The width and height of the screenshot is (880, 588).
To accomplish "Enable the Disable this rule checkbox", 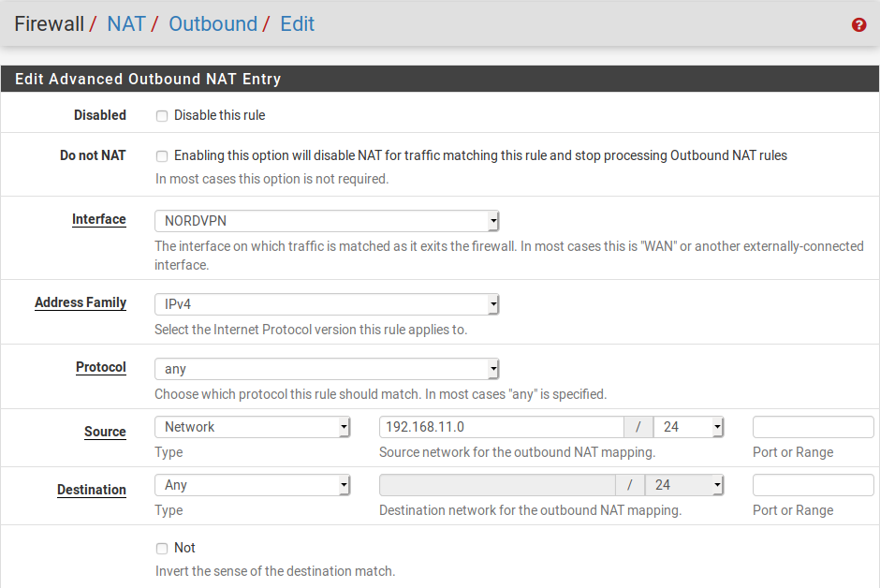I will tap(162, 116).
